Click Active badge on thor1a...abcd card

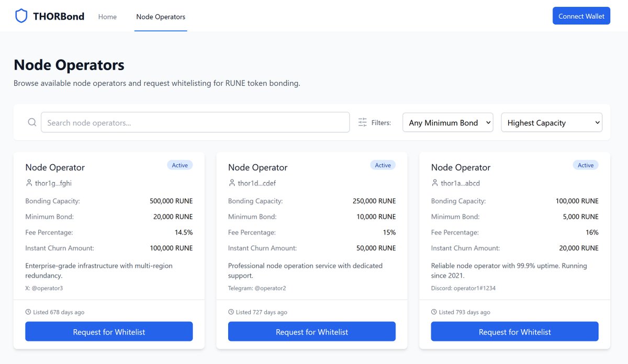(x=586, y=165)
